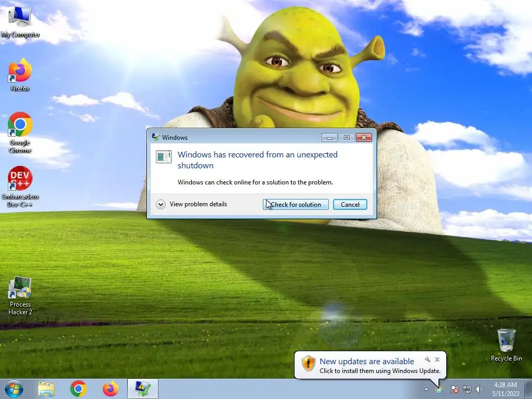Click the Windows dialog title bar icon
The image size is (532, 399).
(x=156, y=137)
